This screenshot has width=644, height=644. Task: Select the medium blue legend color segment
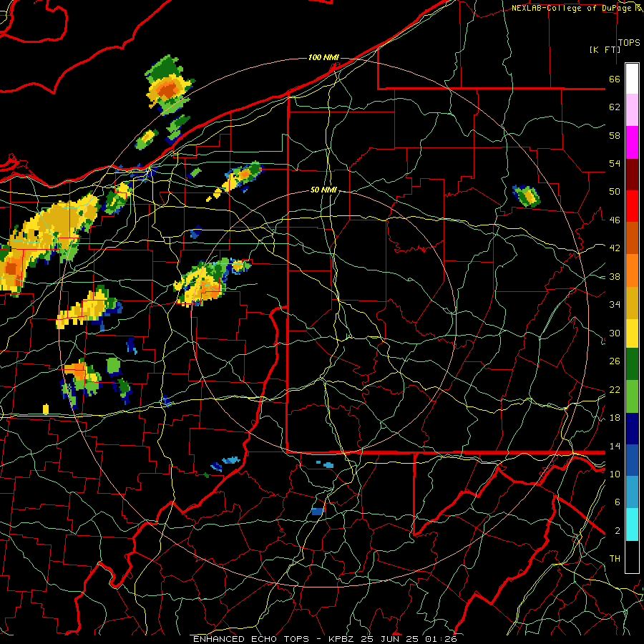[x=632, y=461]
